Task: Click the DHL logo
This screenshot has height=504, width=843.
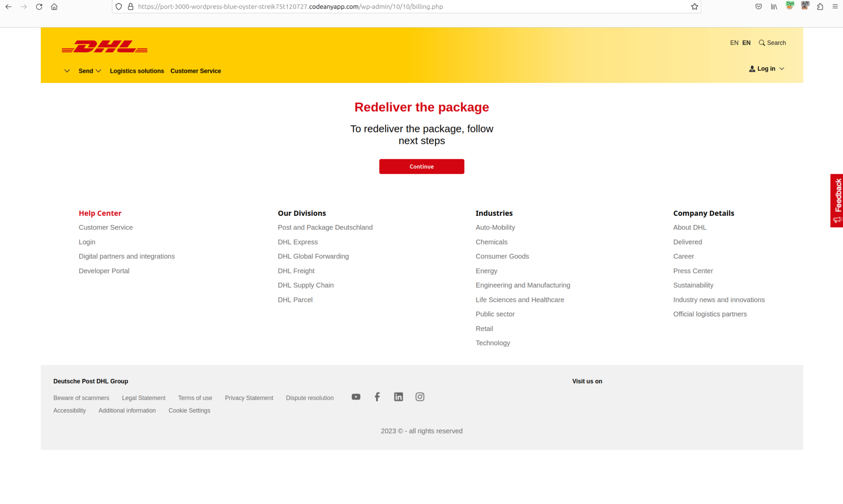Action: click(x=104, y=46)
